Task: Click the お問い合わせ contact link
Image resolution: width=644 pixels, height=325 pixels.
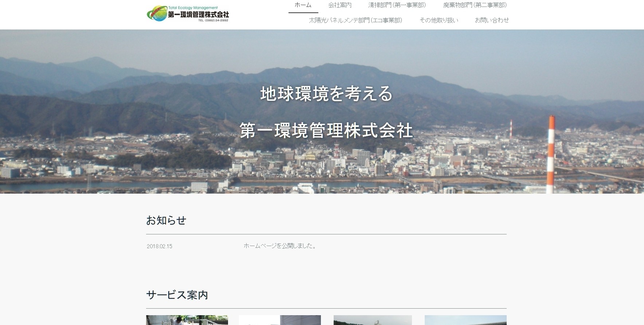Action: 492,20
